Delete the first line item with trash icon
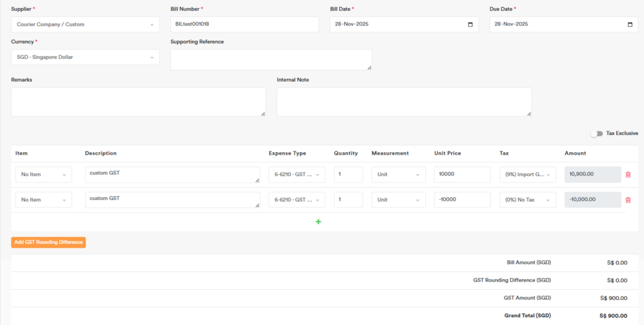 (628, 175)
